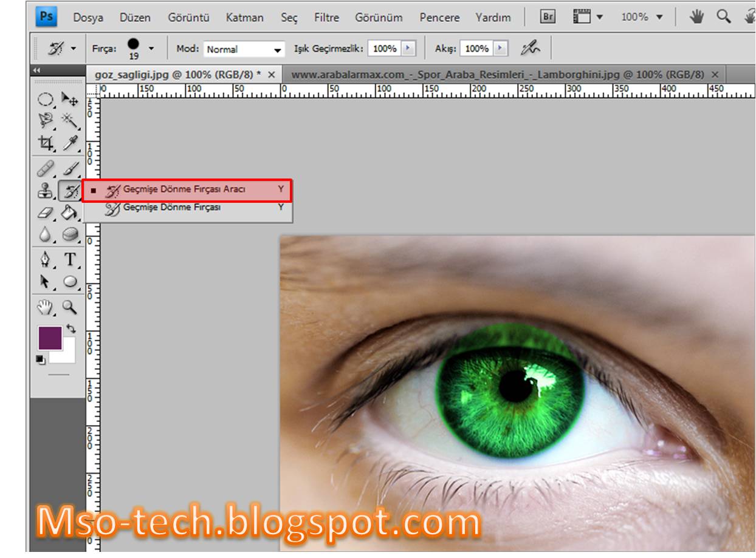This screenshot has height=558, width=756.
Task: Click the Photoshop Ps logo
Action: click(x=46, y=16)
